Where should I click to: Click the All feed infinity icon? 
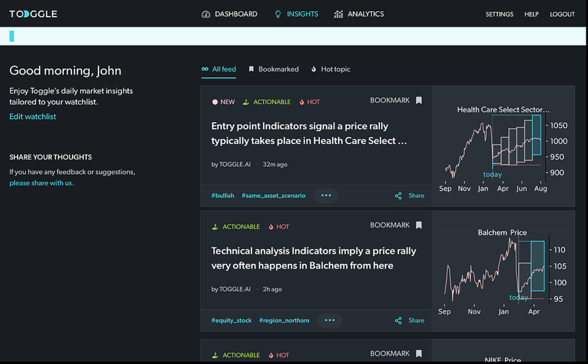205,69
